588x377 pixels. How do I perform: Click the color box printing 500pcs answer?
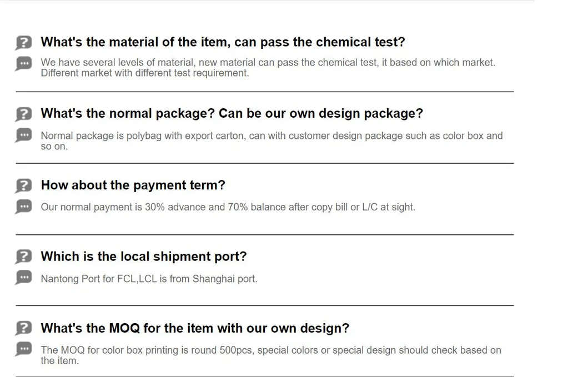click(271, 355)
